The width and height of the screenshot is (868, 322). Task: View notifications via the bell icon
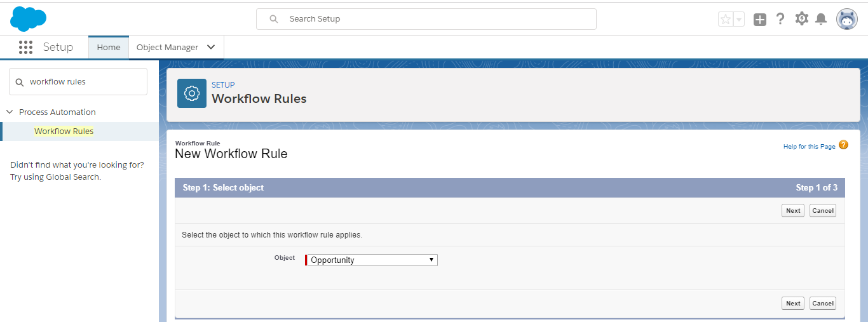point(821,19)
